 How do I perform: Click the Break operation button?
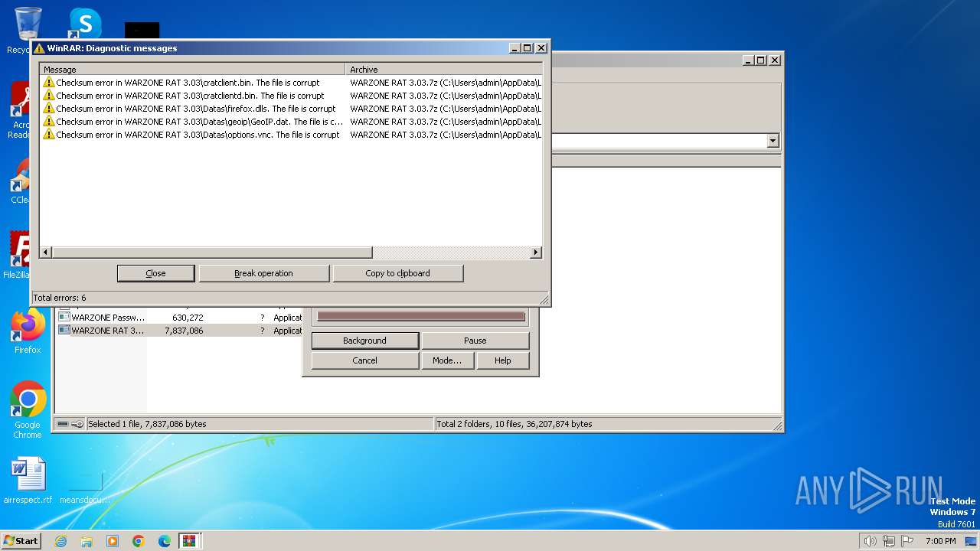pyautogui.click(x=263, y=273)
